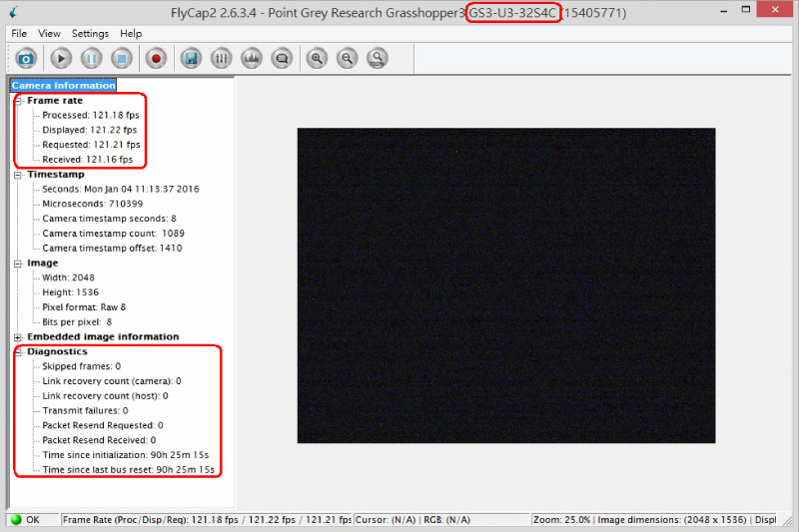
Task: Show the histogram window
Action: tap(252, 59)
